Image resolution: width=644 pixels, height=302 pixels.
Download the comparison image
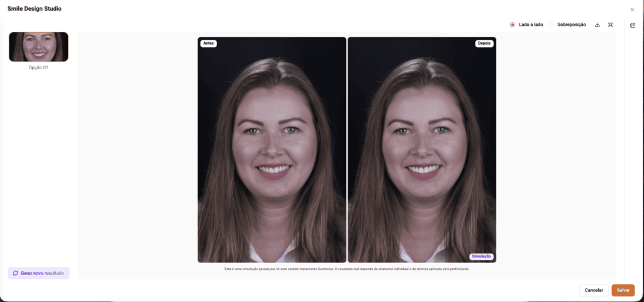[x=597, y=25]
